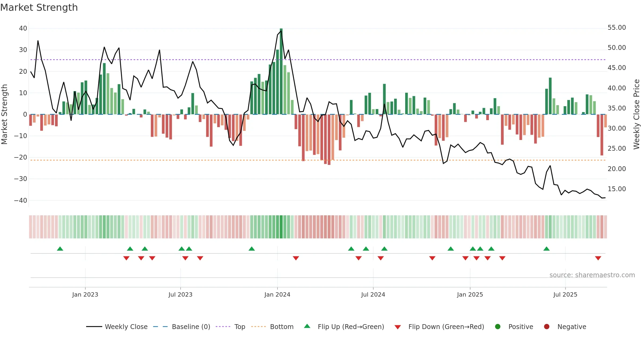644x362 pixels.
Task: Click the green Positive legend dot
Action: (498, 327)
